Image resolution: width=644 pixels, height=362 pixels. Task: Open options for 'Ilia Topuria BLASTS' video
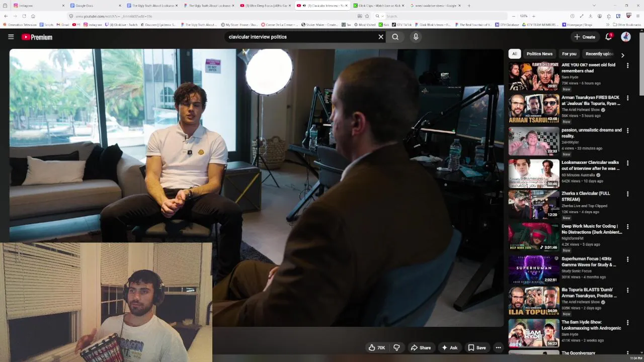tap(627, 291)
